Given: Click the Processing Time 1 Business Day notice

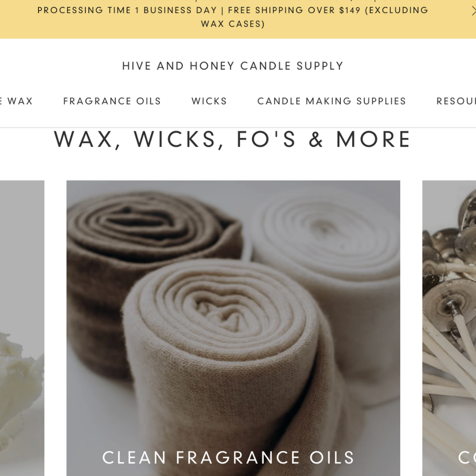Looking at the screenshot, I should [127, 10].
